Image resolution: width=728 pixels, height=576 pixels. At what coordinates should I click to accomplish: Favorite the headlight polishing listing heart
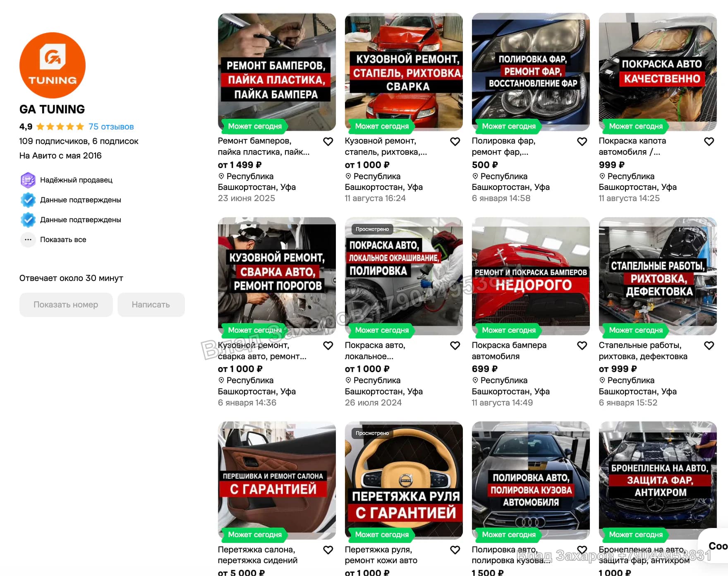(582, 142)
